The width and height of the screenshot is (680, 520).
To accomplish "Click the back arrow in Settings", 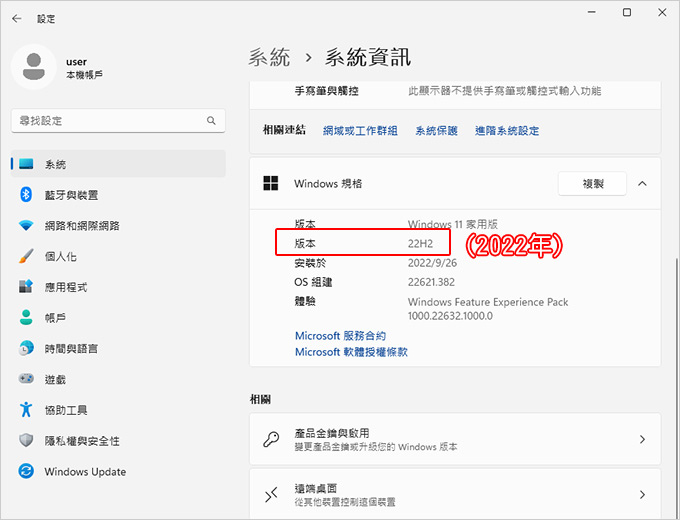I will coord(16,19).
